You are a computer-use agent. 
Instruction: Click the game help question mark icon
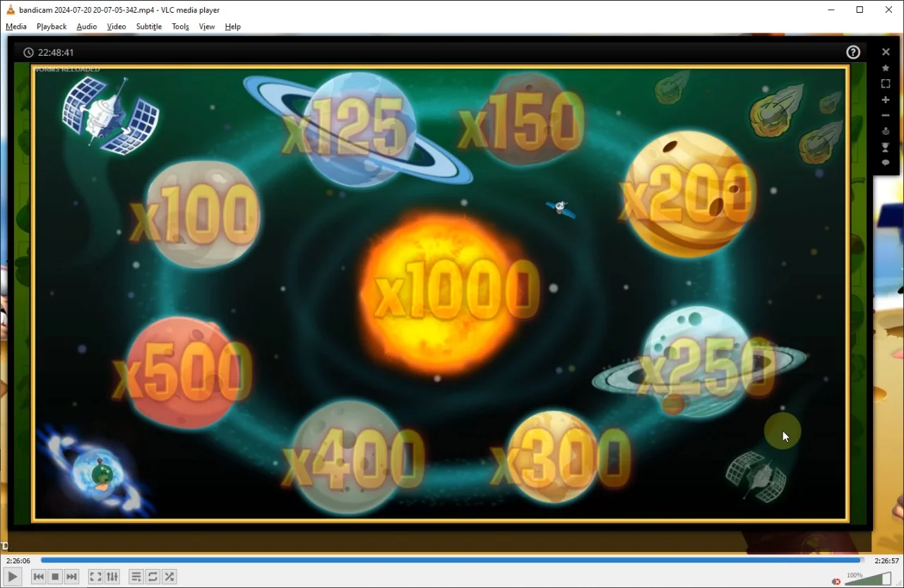click(x=853, y=52)
